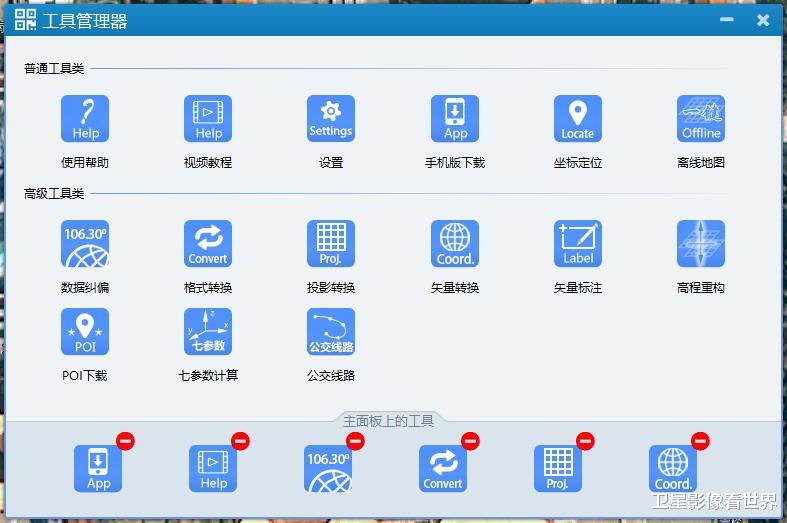Open the 设置 Settings icon
The height and width of the screenshot is (523, 787).
click(331, 118)
